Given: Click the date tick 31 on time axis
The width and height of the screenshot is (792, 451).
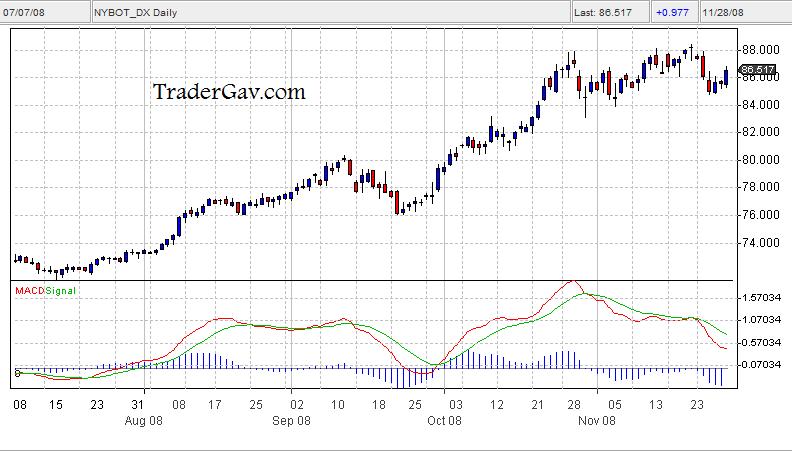Looking at the screenshot, I should (x=138, y=405).
